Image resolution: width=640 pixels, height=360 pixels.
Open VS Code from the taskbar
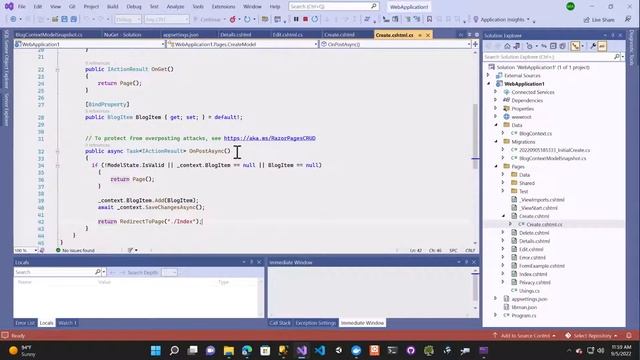pos(320,350)
